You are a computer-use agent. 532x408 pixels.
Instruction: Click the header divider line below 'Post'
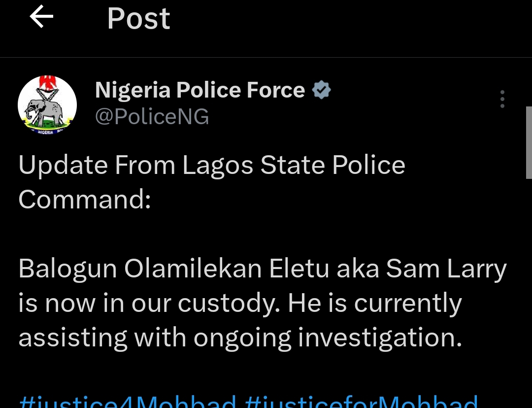(x=266, y=58)
